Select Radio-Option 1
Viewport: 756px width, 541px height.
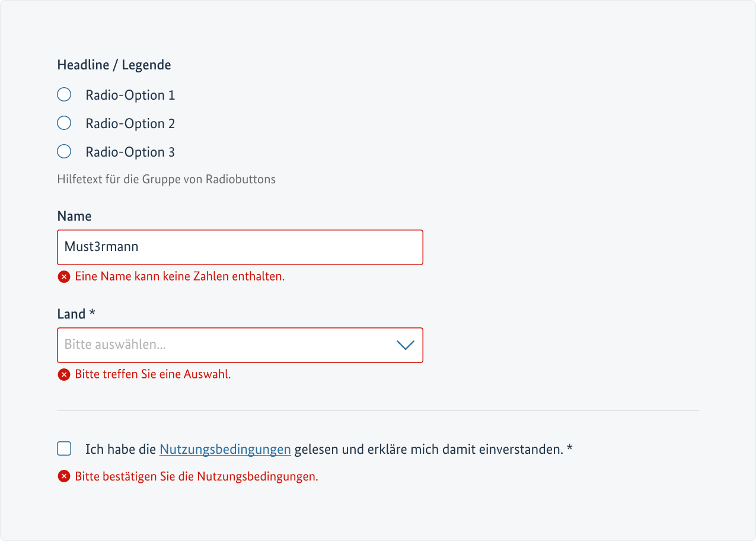(x=63, y=94)
